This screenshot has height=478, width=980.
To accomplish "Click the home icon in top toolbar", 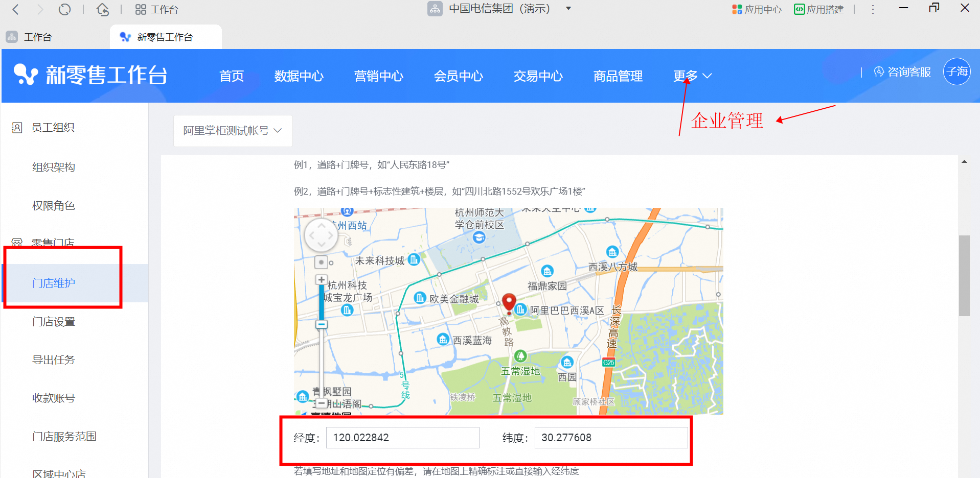I will [x=103, y=9].
